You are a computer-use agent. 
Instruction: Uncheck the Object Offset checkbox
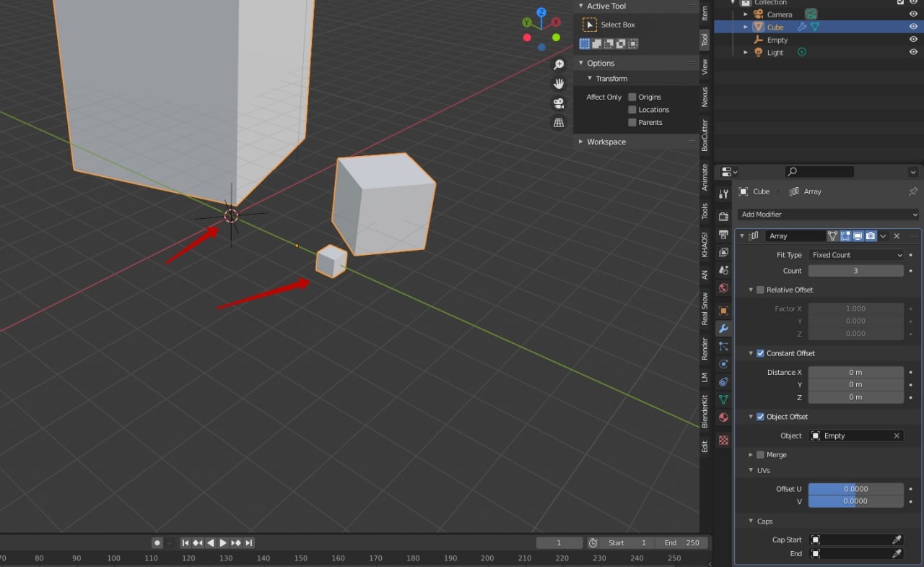click(760, 417)
